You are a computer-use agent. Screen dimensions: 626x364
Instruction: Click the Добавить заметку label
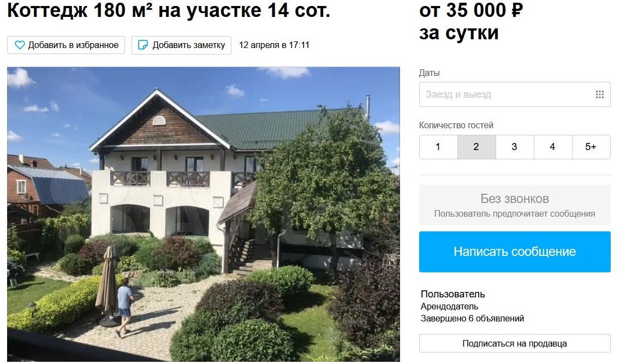point(188,45)
